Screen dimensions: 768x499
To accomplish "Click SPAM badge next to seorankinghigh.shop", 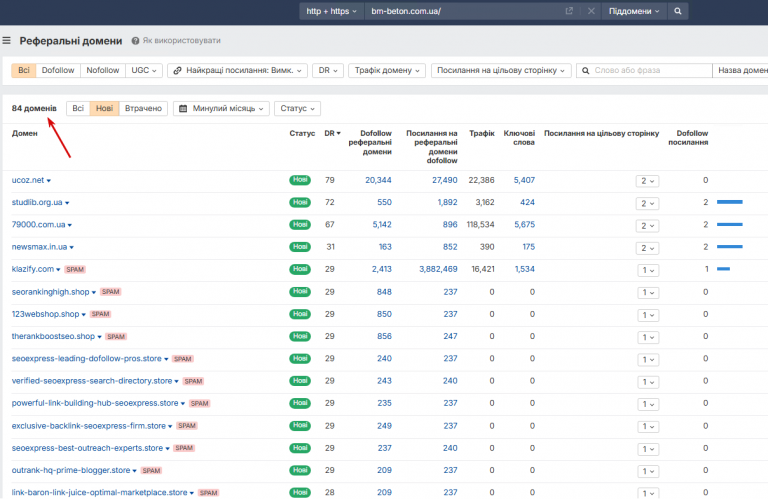I will [x=111, y=292].
